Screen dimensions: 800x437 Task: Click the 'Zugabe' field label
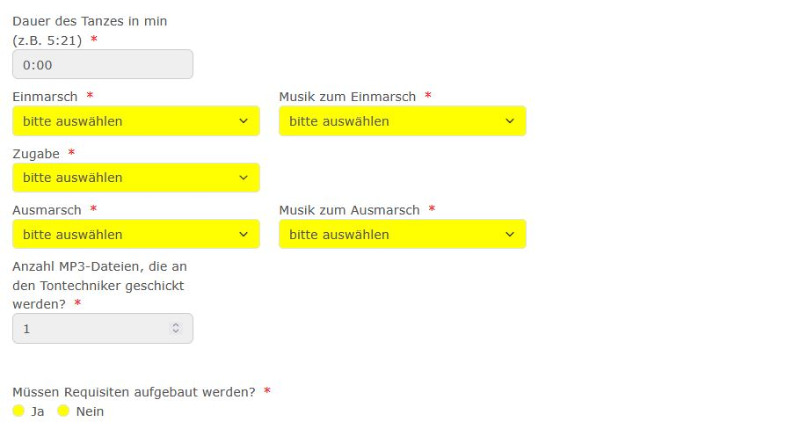tap(35, 153)
